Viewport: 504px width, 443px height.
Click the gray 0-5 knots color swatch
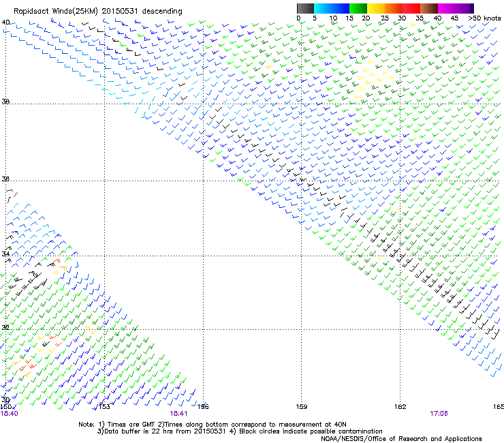[x=305, y=8]
